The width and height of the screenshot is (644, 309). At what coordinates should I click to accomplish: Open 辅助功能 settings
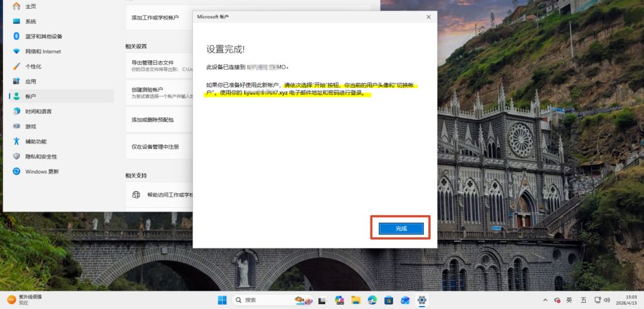pyautogui.click(x=36, y=142)
